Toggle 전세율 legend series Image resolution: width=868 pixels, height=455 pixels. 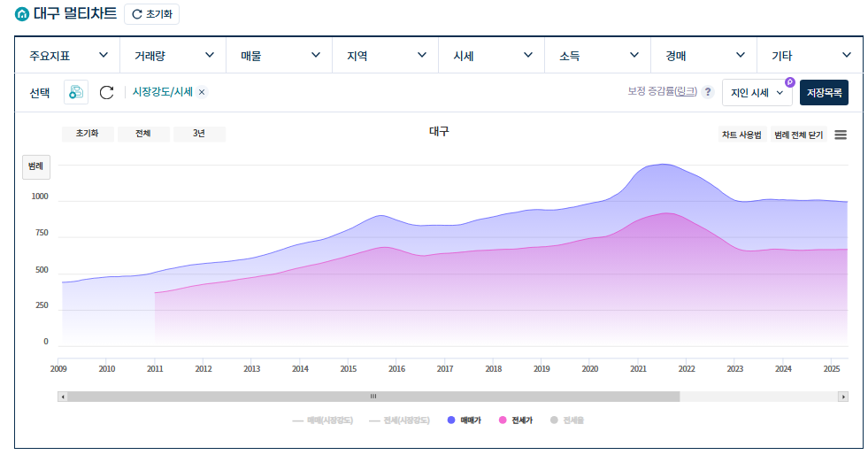(x=567, y=420)
